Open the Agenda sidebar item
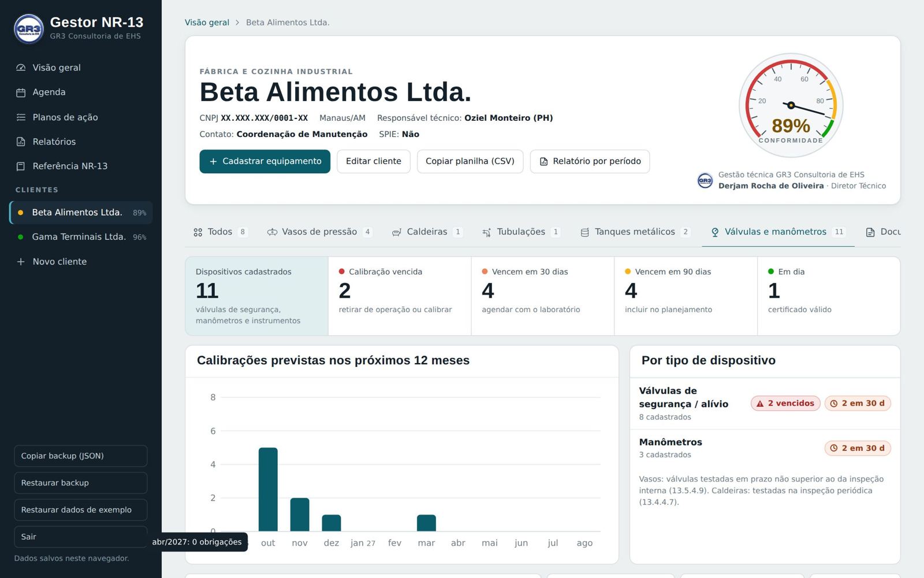924x578 pixels. pyautogui.click(x=81, y=92)
